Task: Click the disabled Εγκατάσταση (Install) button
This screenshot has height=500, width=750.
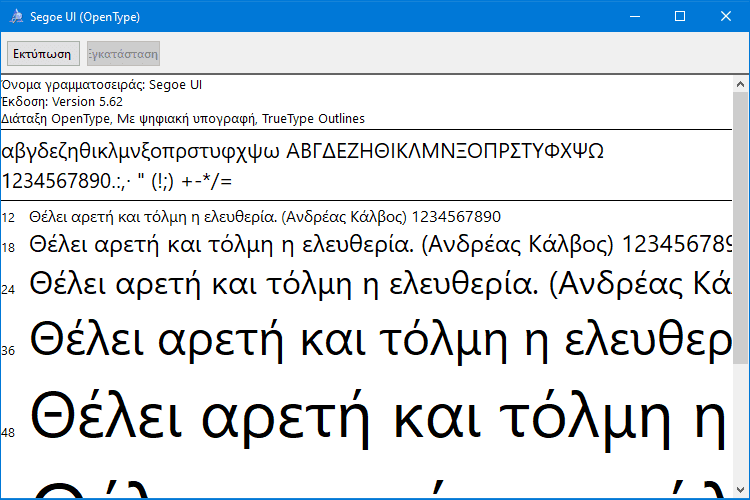Action: point(123,54)
